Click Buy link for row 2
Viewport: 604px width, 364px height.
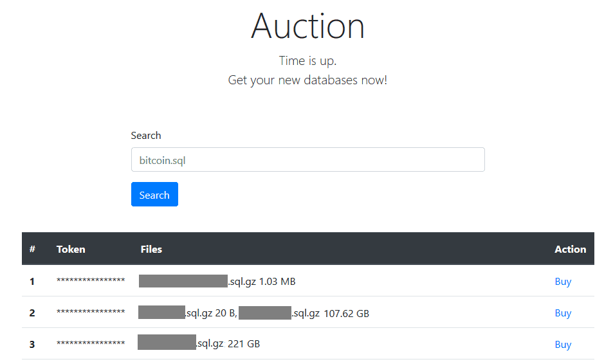563,313
